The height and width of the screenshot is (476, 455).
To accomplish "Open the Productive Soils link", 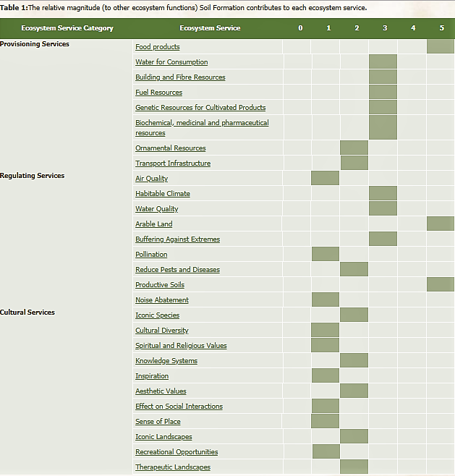I will [x=160, y=285].
